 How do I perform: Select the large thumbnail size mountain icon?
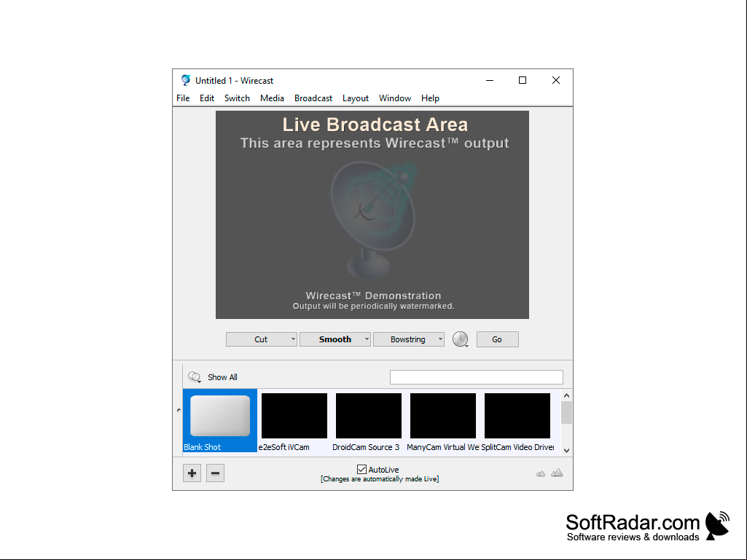coord(557,473)
